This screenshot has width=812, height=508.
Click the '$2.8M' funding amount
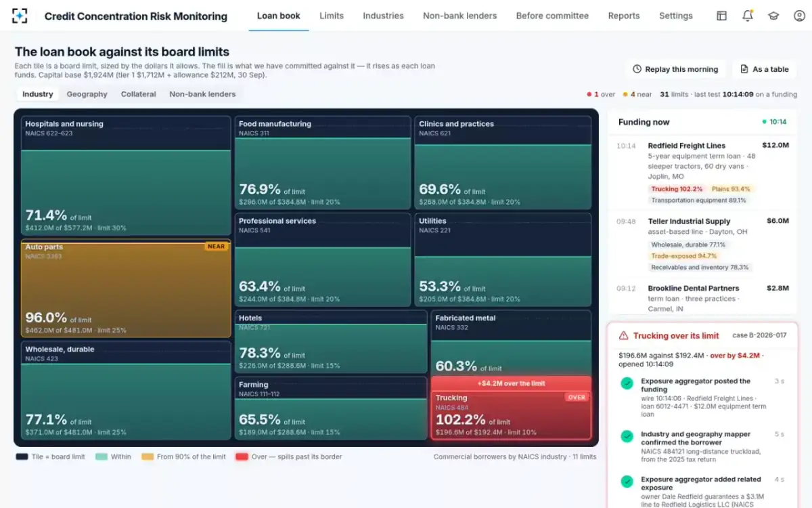[777, 288]
